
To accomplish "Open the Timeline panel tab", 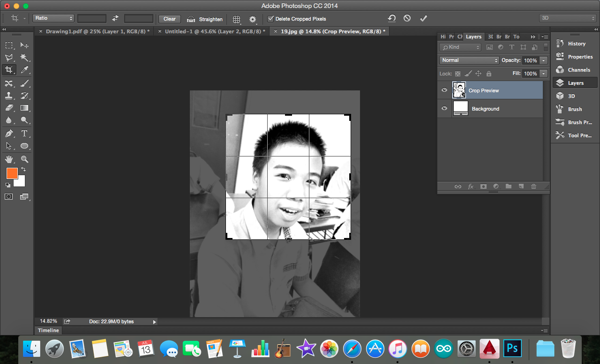I will point(48,330).
